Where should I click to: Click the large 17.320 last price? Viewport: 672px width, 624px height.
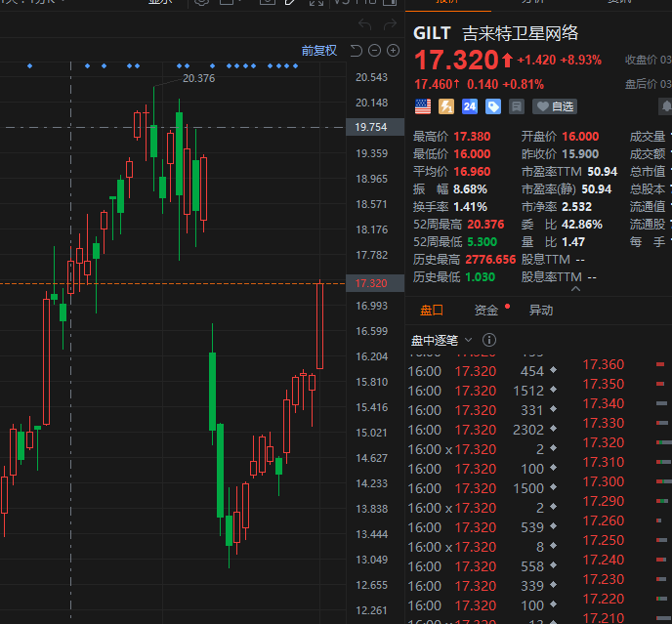coord(456,60)
